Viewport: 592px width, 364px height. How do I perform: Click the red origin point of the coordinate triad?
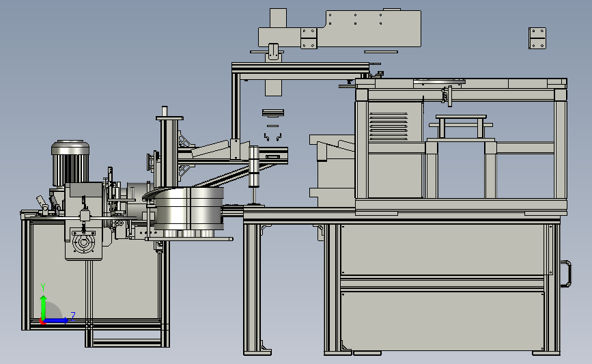point(42,322)
